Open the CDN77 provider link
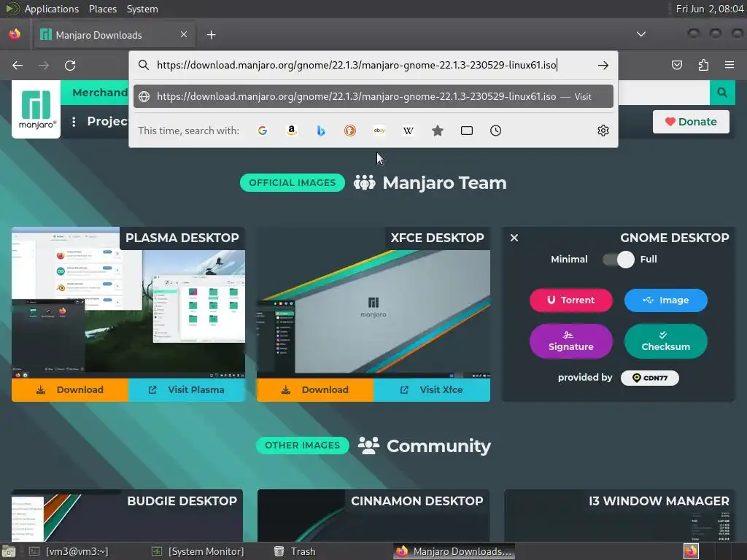This screenshot has height=560, width=747. (650, 378)
